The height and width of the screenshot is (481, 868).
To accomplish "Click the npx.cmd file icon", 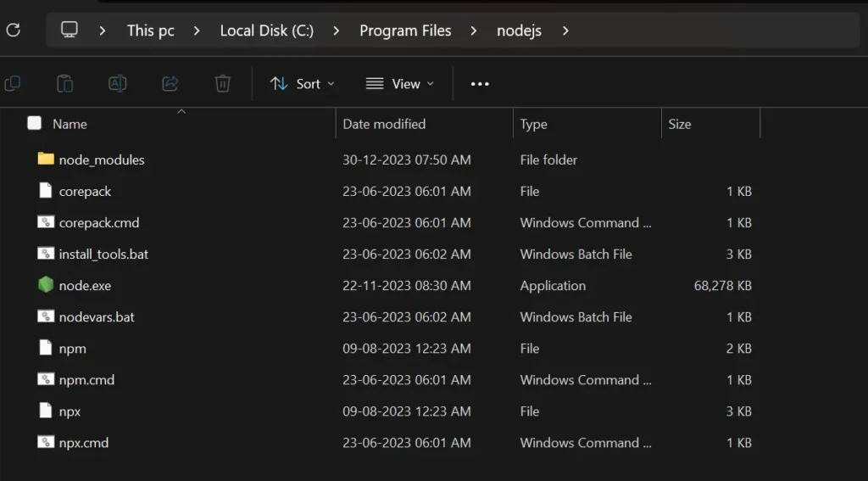I will (x=46, y=442).
